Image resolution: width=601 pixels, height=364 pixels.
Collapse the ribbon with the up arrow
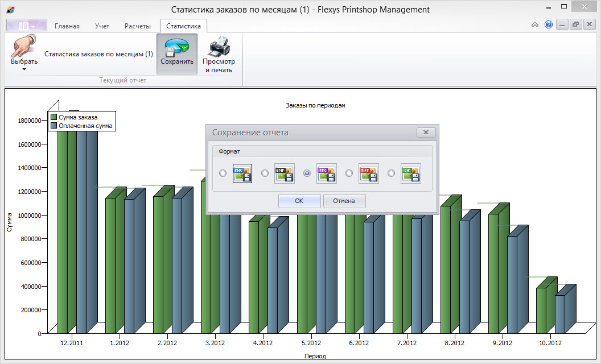[x=535, y=25]
